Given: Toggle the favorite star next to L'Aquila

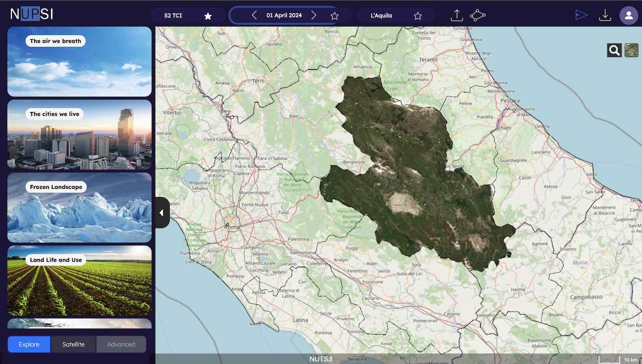Looking at the screenshot, I should click(x=418, y=16).
